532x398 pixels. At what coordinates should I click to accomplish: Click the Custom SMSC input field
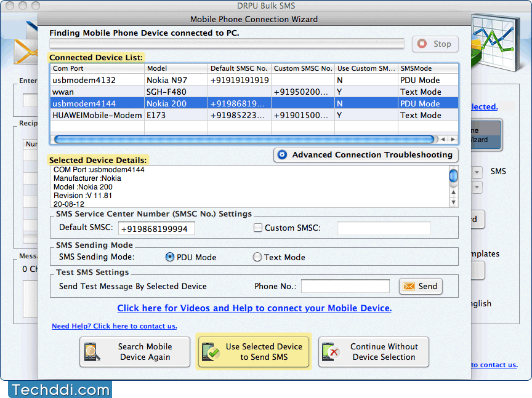(384, 228)
